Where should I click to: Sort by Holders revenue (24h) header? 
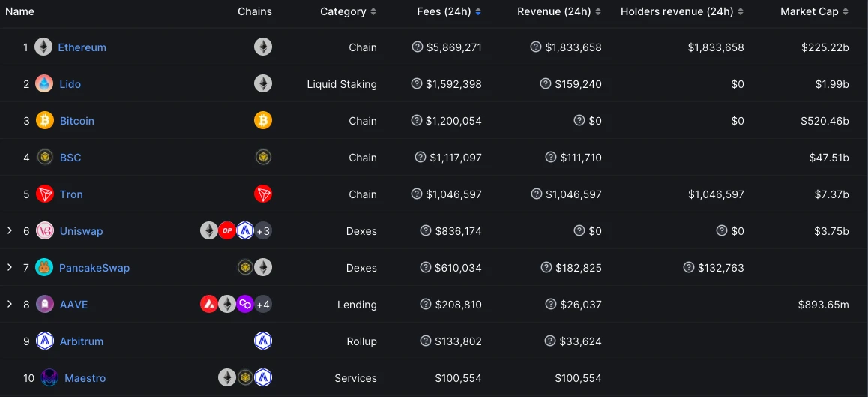tap(682, 12)
